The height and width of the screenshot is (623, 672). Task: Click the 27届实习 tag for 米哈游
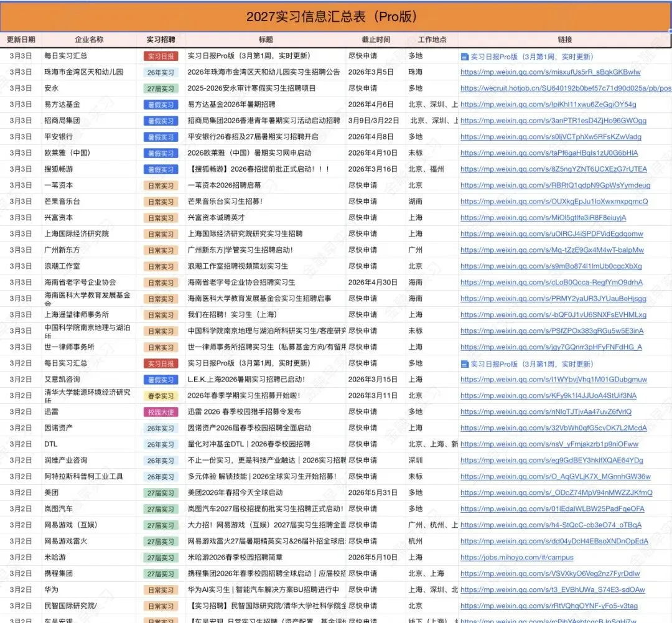[x=161, y=558]
